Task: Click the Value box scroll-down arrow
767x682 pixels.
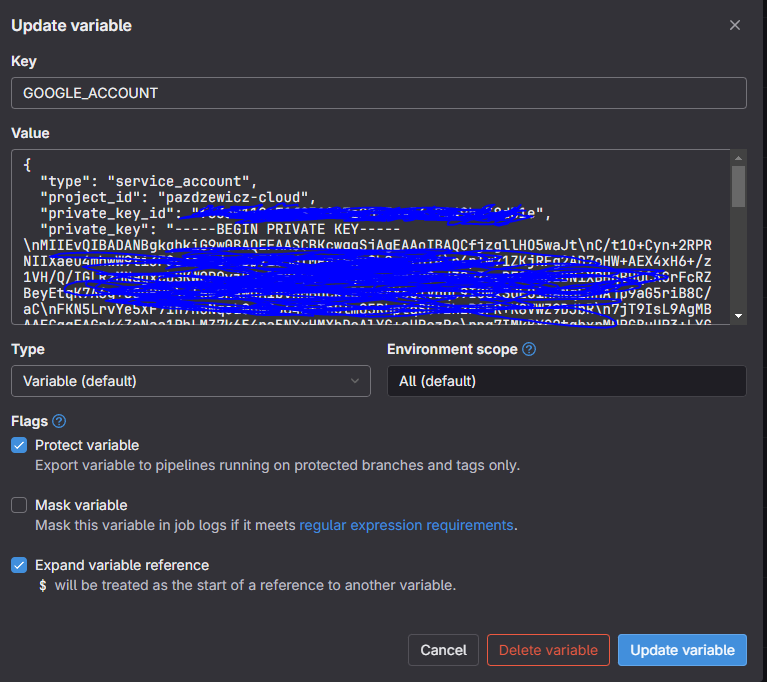Action: point(738,315)
